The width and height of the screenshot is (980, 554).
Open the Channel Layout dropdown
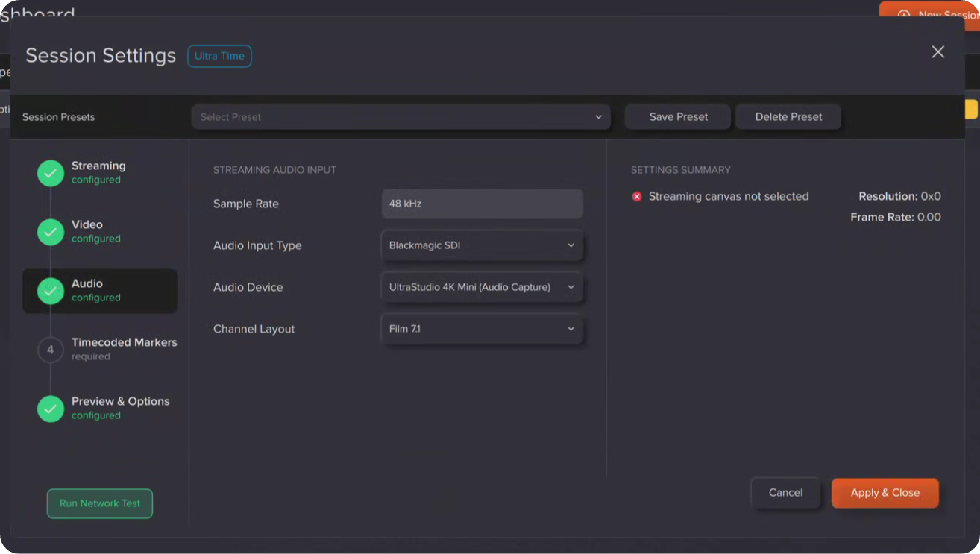482,329
